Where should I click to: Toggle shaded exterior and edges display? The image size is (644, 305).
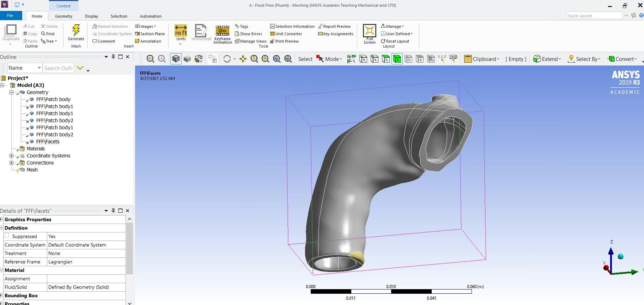click(x=176, y=59)
